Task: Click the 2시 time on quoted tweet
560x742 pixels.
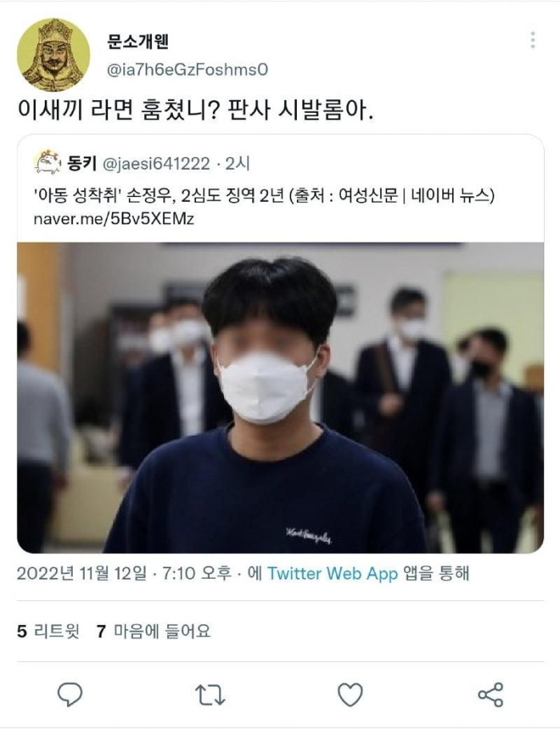Action: pos(237,164)
